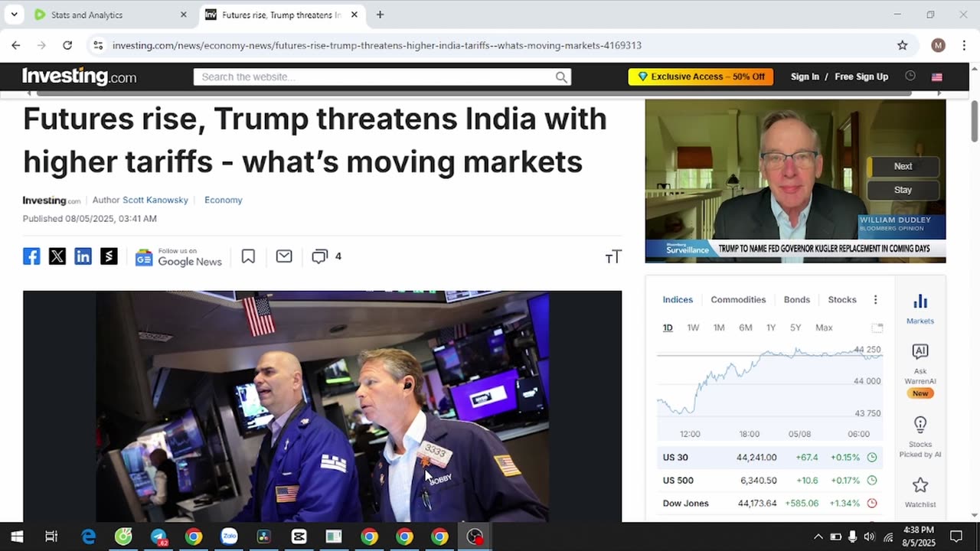This screenshot has height=551, width=980.
Task: Open Chrome profile avatar M
Action: pyautogui.click(x=938, y=45)
